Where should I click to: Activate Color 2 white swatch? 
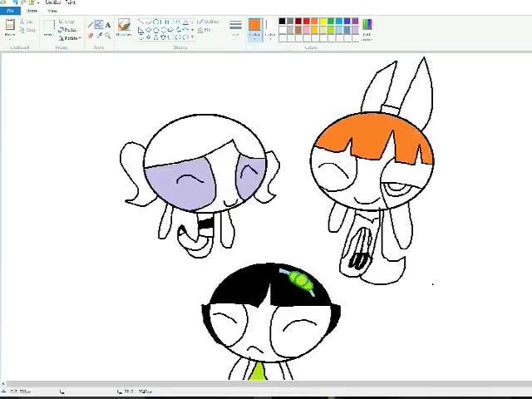[x=269, y=29]
